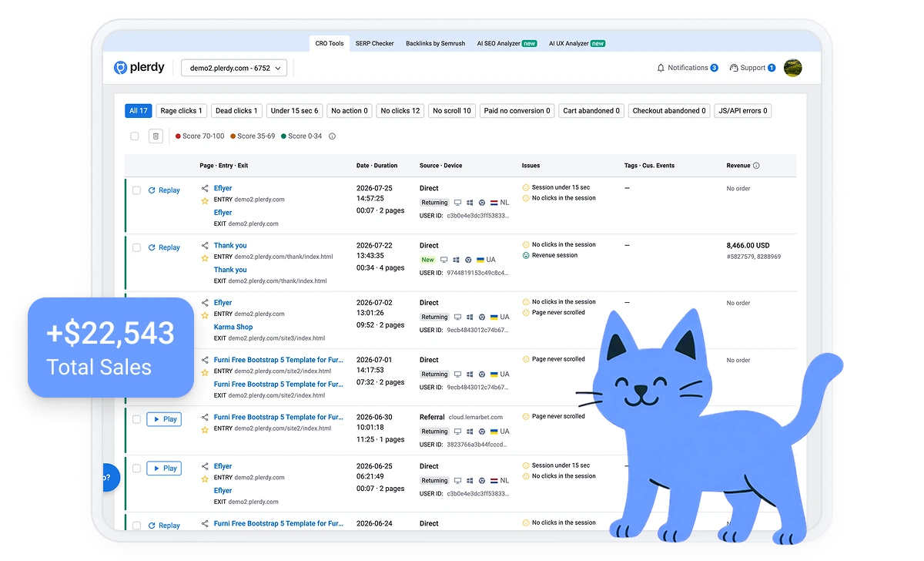Star the Thank you session

205,257
